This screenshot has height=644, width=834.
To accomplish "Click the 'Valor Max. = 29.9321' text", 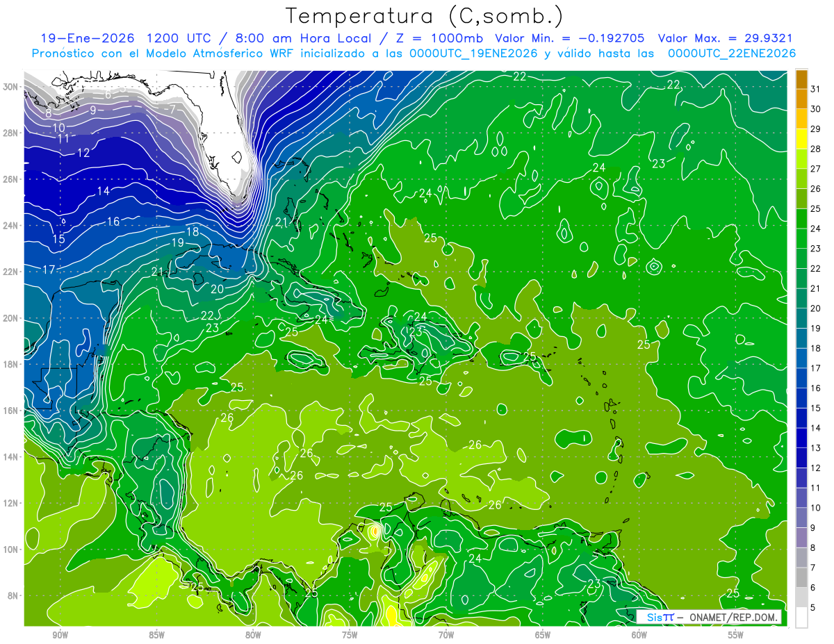I will point(726,38).
